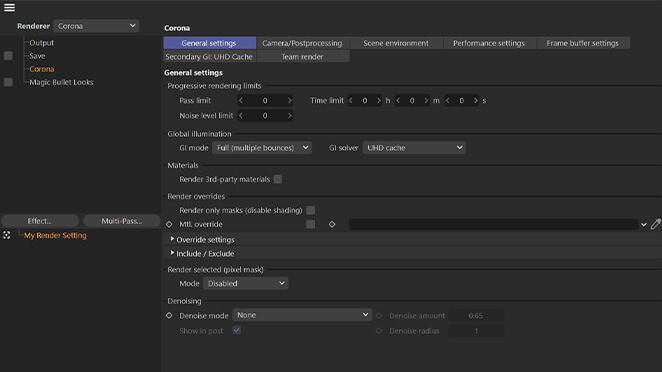
Task: Click the Noise level limit value field
Action: tap(265, 116)
